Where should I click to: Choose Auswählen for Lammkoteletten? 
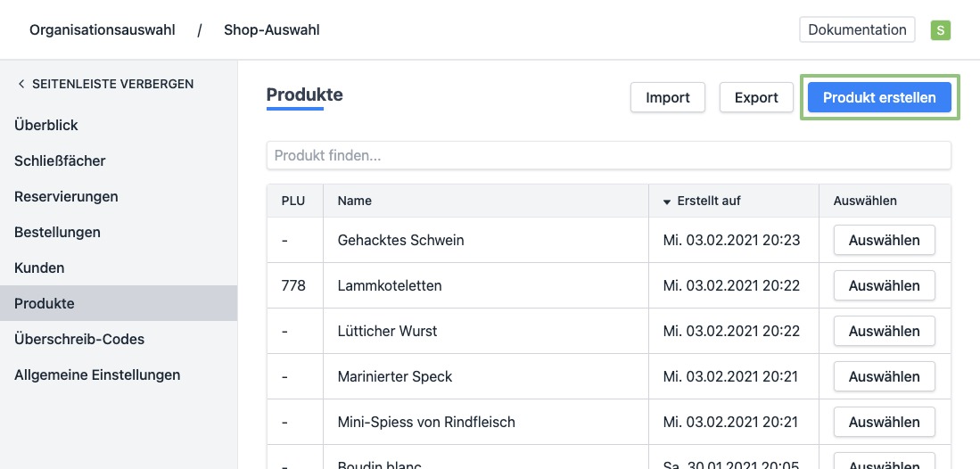point(884,285)
